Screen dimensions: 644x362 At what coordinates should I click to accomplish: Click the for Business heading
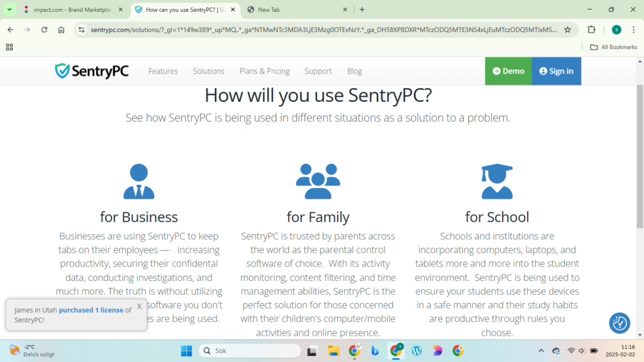(139, 217)
